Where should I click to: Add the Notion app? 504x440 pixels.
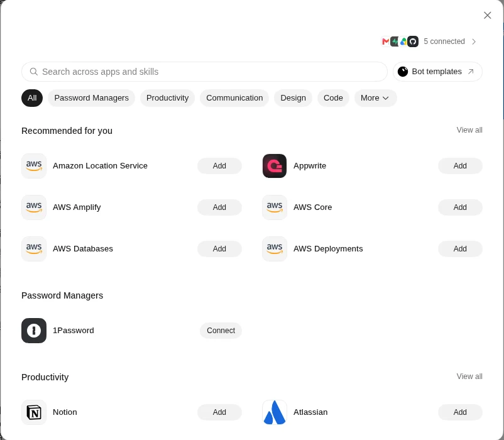[219, 412]
